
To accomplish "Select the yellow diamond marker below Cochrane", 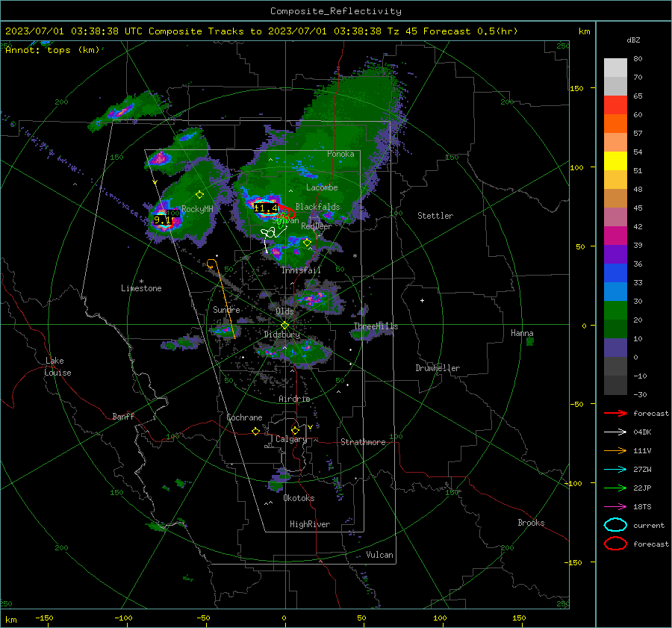I will click(256, 432).
